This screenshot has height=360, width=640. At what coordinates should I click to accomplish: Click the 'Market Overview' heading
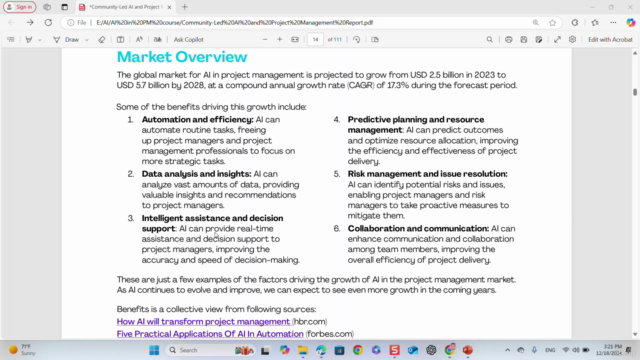click(182, 57)
